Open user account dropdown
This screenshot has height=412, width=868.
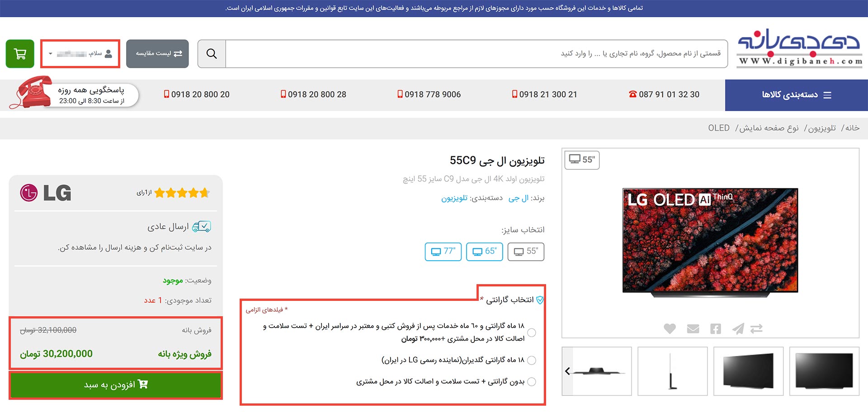(x=80, y=54)
